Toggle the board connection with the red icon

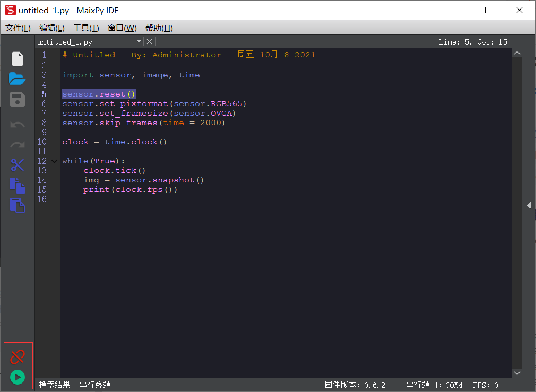(x=18, y=356)
